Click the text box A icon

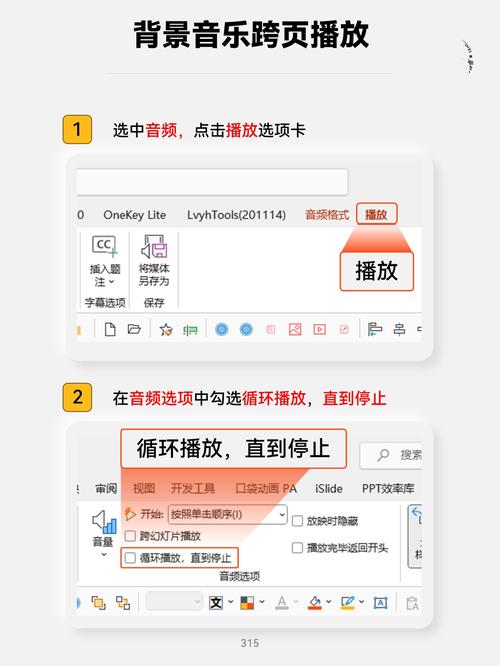click(x=380, y=602)
